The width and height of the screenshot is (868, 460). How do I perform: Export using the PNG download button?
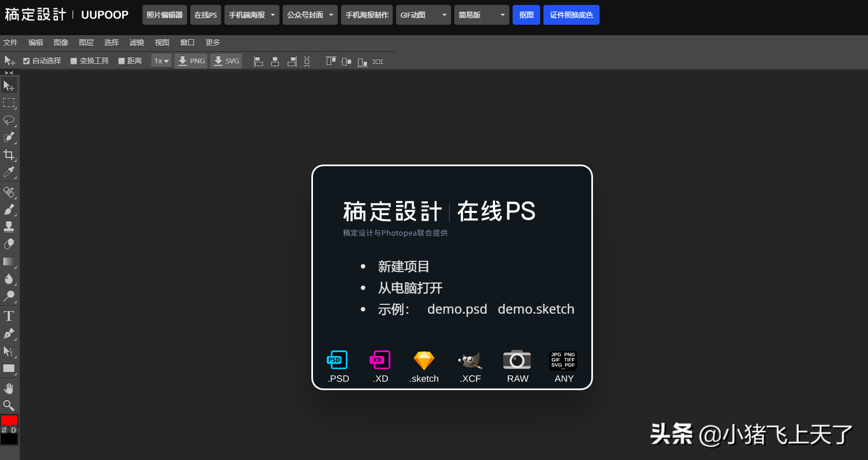coord(191,61)
